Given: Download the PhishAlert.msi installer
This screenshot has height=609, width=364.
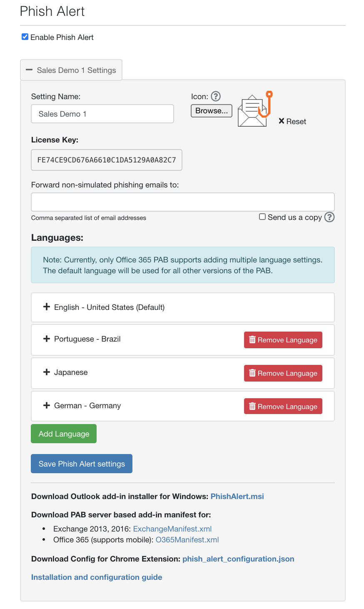Looking at the screenshot, I should pos(237,496).
